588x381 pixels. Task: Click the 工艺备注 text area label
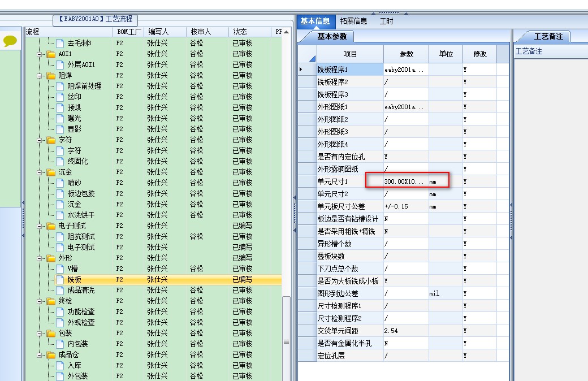tap(529, 51)
